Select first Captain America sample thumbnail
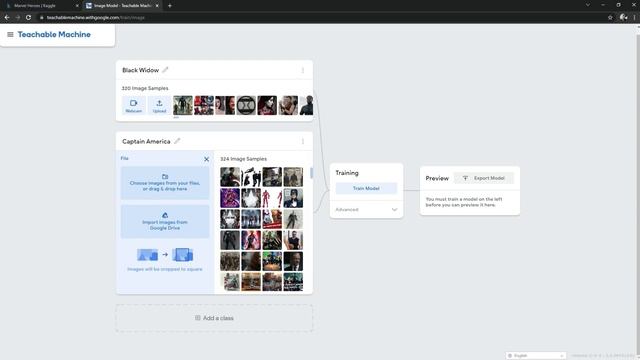Image resolution: width=640 pixels, height=360 pixels. [x=230, y=177]
